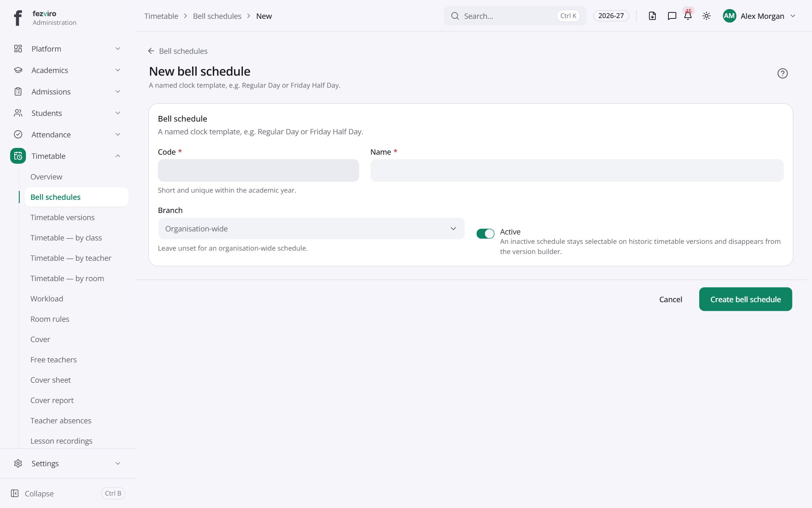Expand the Academics menu chevron
Screen dimensions: 812x508
tap(118, 70)
